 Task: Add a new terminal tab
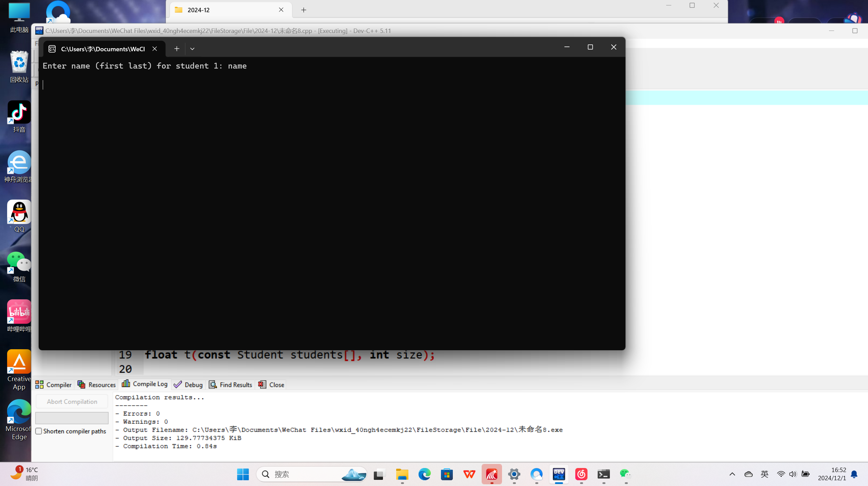(177, 49)
